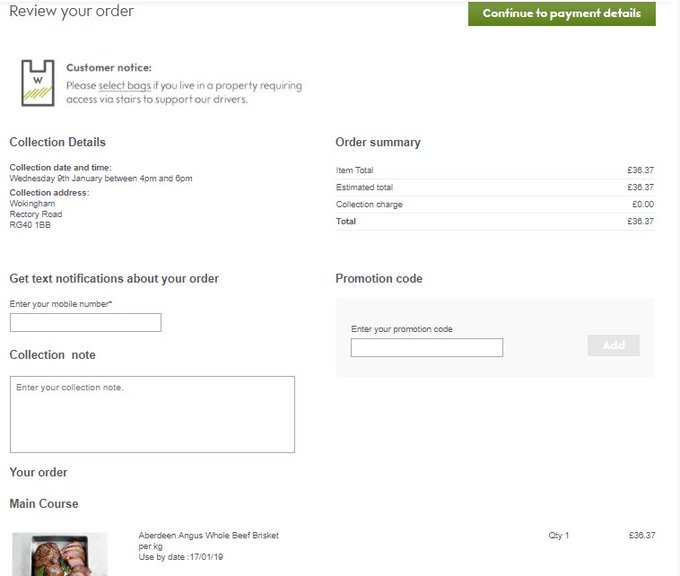This screenshot has height=576, width=680.
Task: Click the Qty 1 quantity text
Action: tap(559, 535)
